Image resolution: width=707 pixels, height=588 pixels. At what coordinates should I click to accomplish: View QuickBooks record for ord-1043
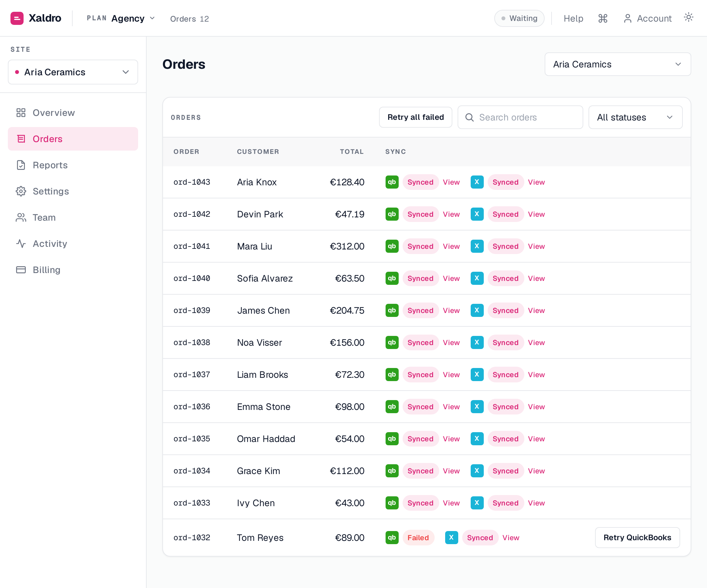coord(451,182)
